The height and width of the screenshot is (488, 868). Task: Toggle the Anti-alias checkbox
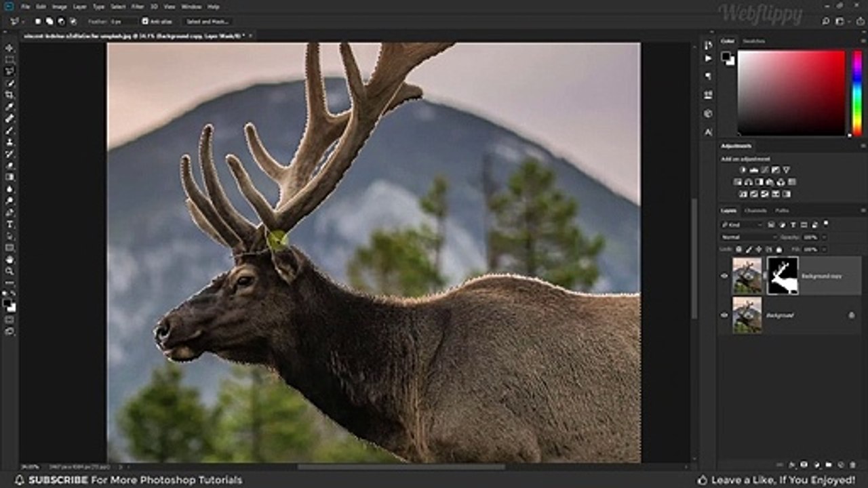click(145, 22)
